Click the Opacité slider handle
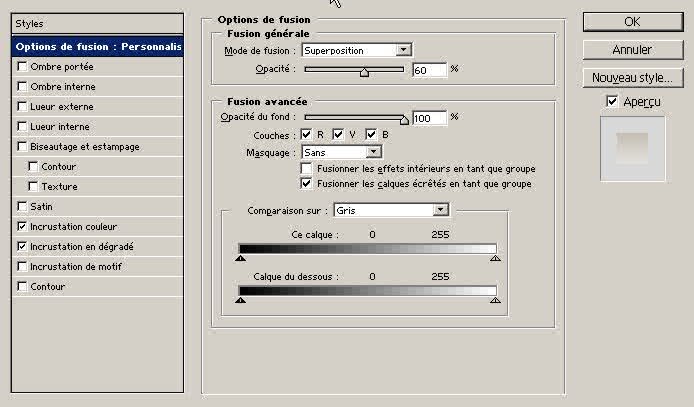The image size is (694, 407). [364, 72]
